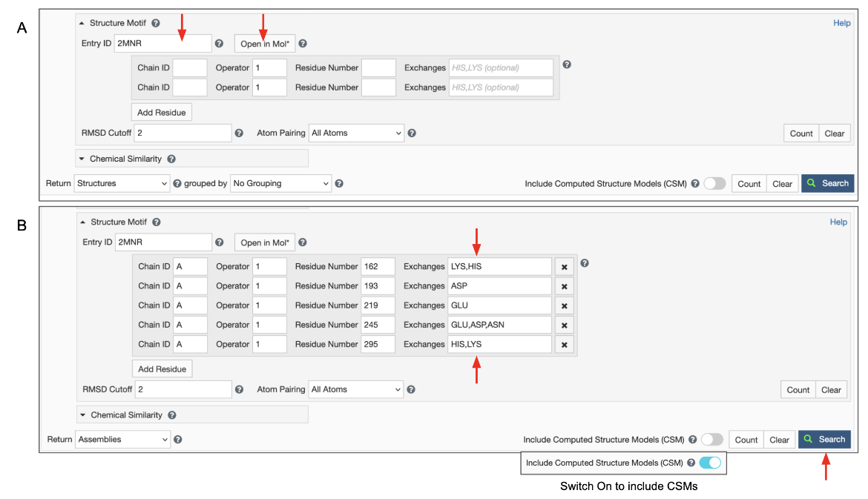Delete the row with GLU,ASP,ASN exchanges
The image size is (868, 499).
tap(564, 325)
